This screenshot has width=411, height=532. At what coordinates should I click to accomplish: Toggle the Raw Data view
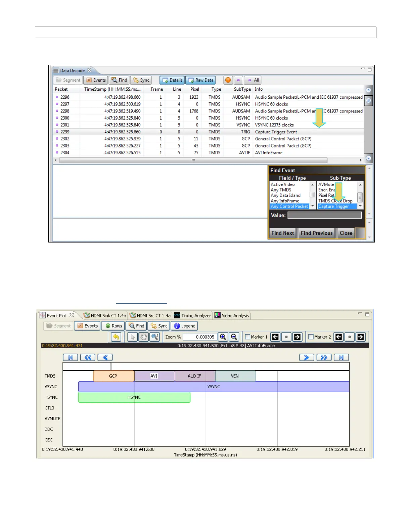coord(201,80)
